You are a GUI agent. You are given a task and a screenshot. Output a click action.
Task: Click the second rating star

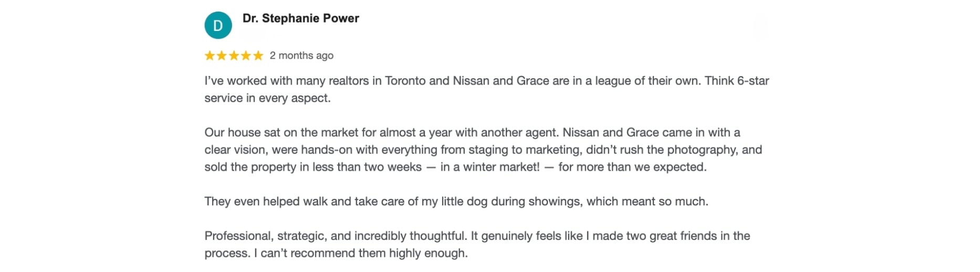tap(222, 56)
